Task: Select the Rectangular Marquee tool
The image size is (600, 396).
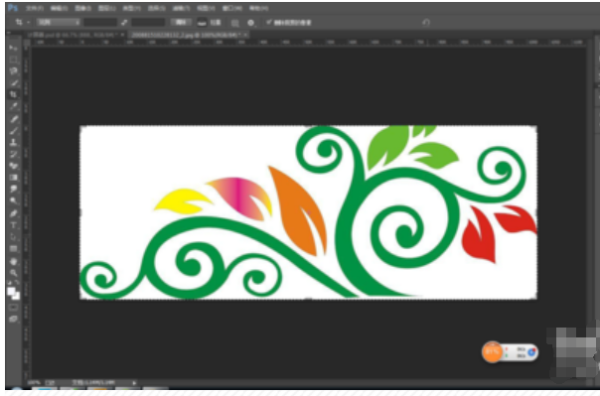Action: pyautogui.click(x=14, y=60)
